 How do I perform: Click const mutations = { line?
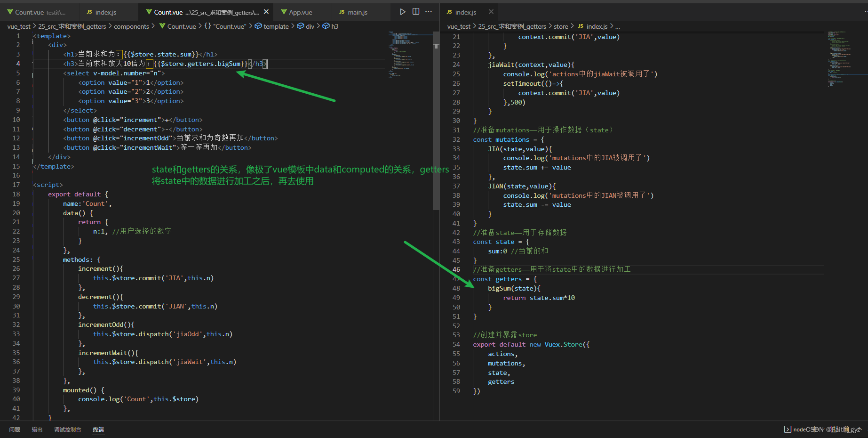click(x=509, y=139)
